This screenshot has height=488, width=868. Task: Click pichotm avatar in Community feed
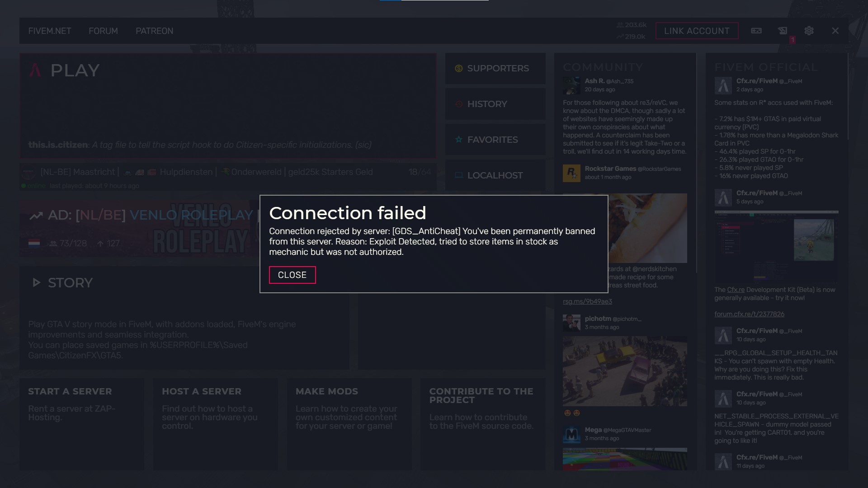[571, 323]
